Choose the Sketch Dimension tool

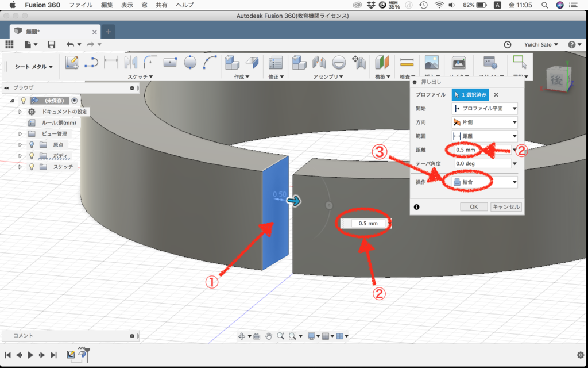[111, 62]
